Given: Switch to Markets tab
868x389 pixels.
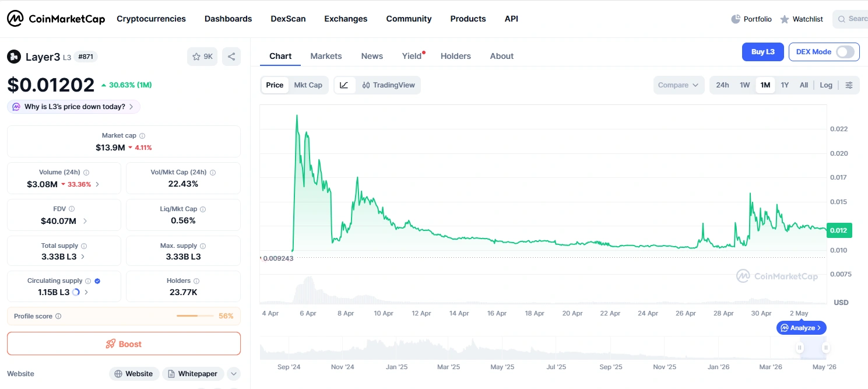Looking at the screenshot, I should [x=326, y=56].
